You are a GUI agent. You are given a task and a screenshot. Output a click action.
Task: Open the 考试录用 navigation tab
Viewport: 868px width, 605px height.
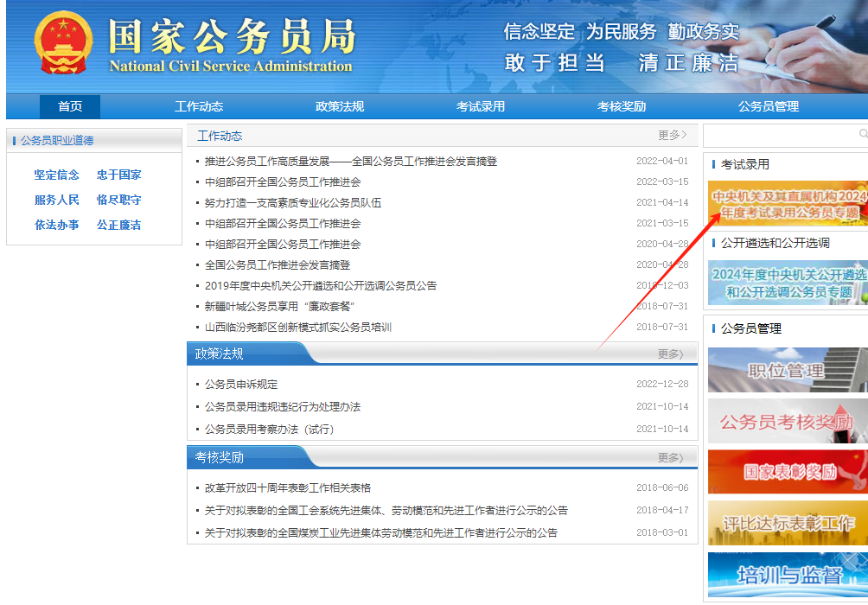coord(480,106)
